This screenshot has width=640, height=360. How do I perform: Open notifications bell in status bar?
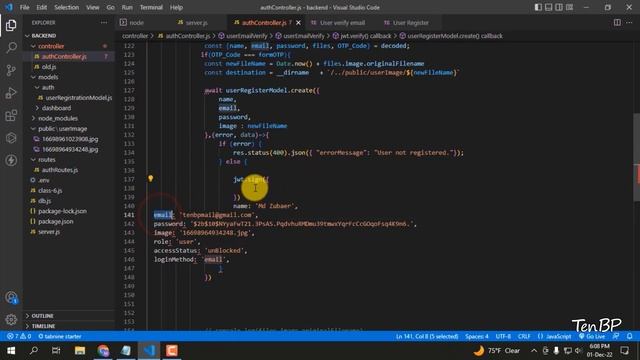629,336
